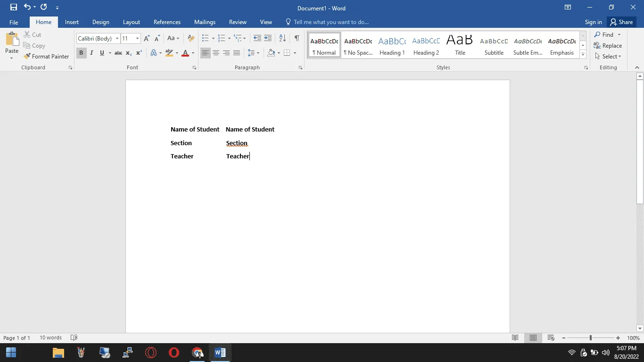Switch to the Mailings tab
Image resolution: width=644 pixels, height=362 pixels.
point(205,22)
